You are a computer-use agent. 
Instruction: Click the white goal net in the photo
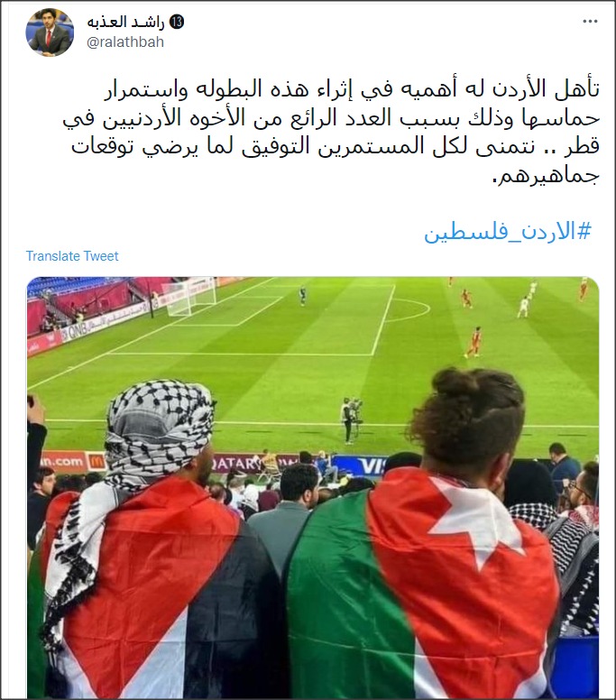click(x=189, y=297)
